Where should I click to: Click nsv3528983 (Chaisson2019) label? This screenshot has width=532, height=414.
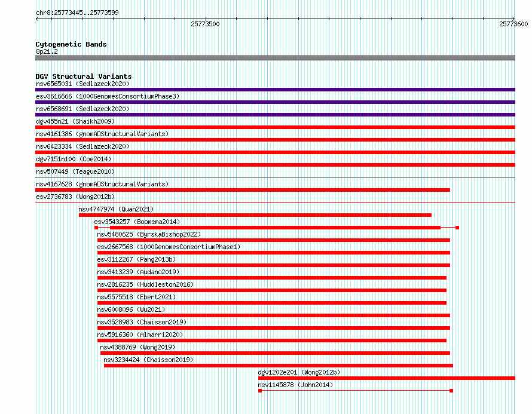[x=142, y=322]
